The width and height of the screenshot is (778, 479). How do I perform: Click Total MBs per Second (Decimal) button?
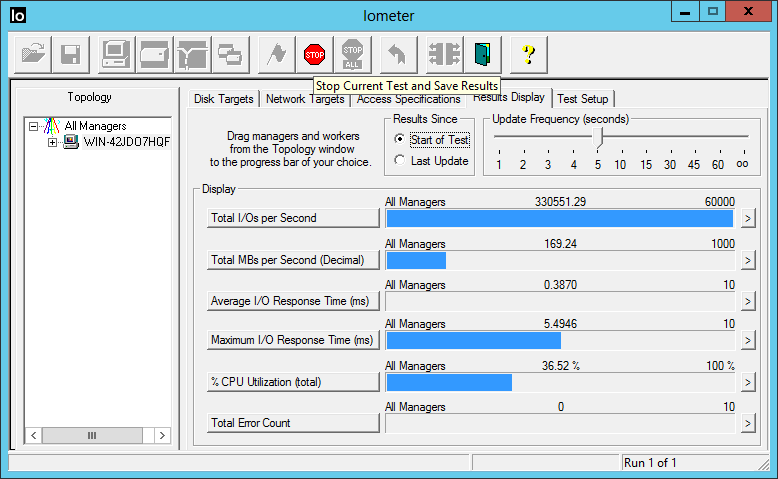[x=293, y=260]
